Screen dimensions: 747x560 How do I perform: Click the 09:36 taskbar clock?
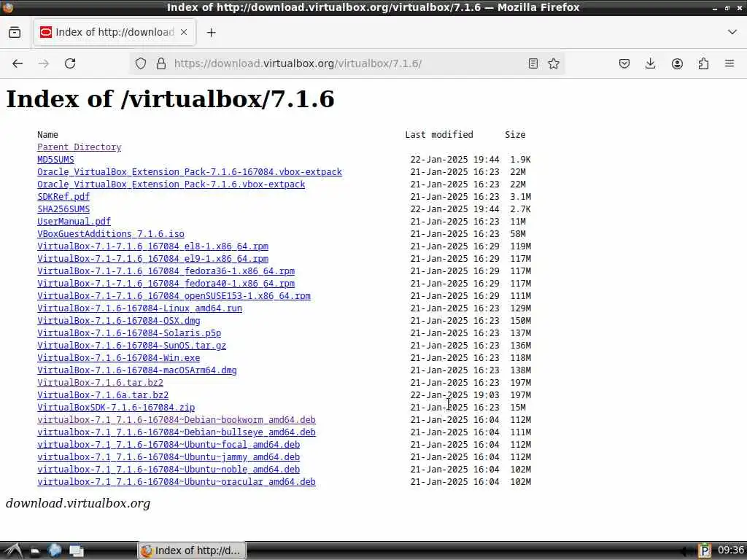coord(731,551)
